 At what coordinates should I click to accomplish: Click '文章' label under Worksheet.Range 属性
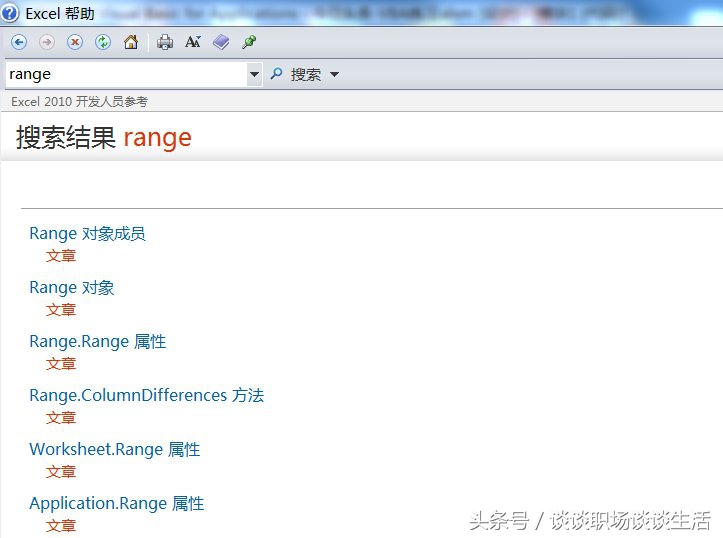click(x=61, y=472)
